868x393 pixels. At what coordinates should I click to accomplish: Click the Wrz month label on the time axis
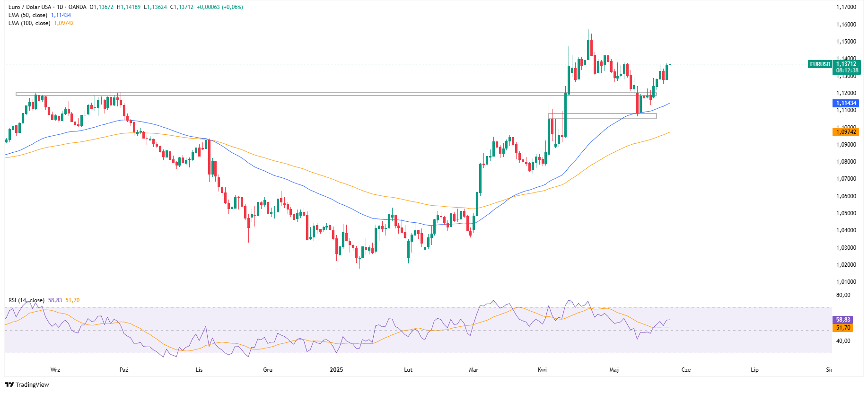click(55, 370)
